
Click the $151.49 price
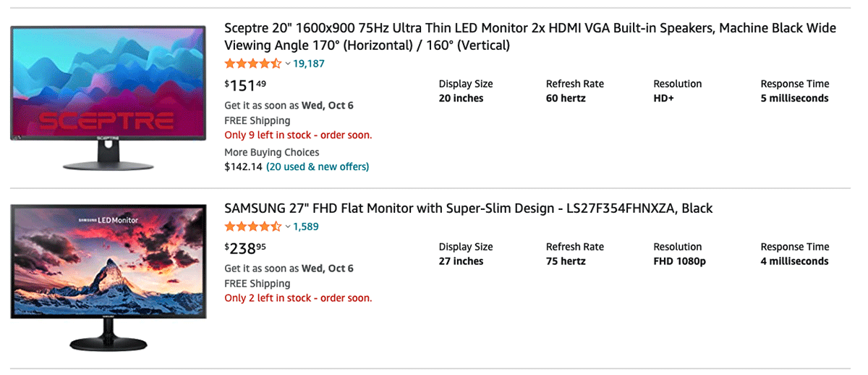245,86
